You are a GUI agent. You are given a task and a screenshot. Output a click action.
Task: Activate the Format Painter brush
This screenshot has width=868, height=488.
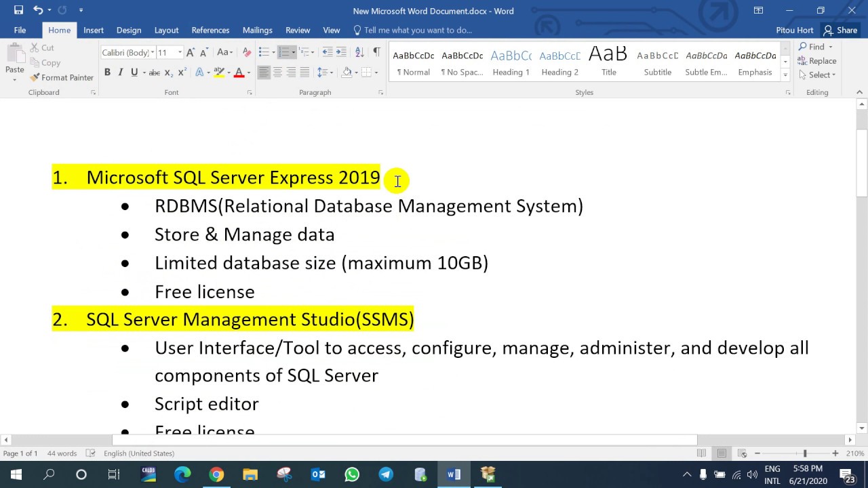pyautogui.click(x=62, y=77)
